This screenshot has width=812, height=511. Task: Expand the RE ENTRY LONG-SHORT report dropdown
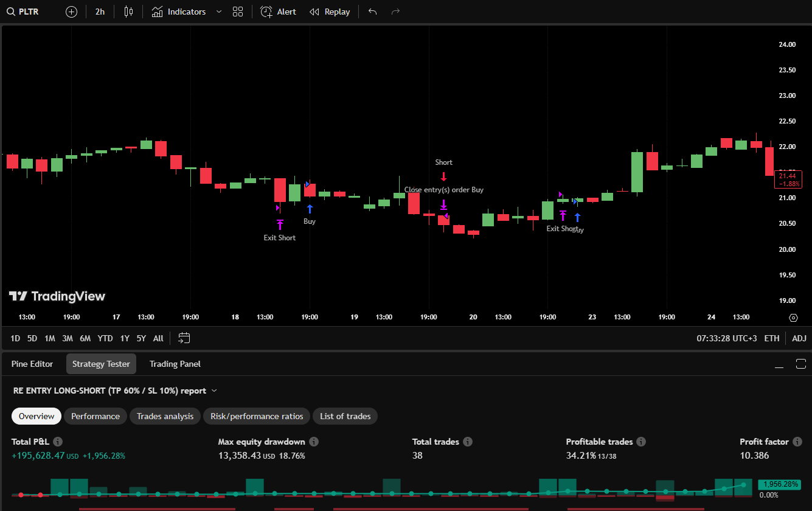pyautogui.click(x=214, y=391)
